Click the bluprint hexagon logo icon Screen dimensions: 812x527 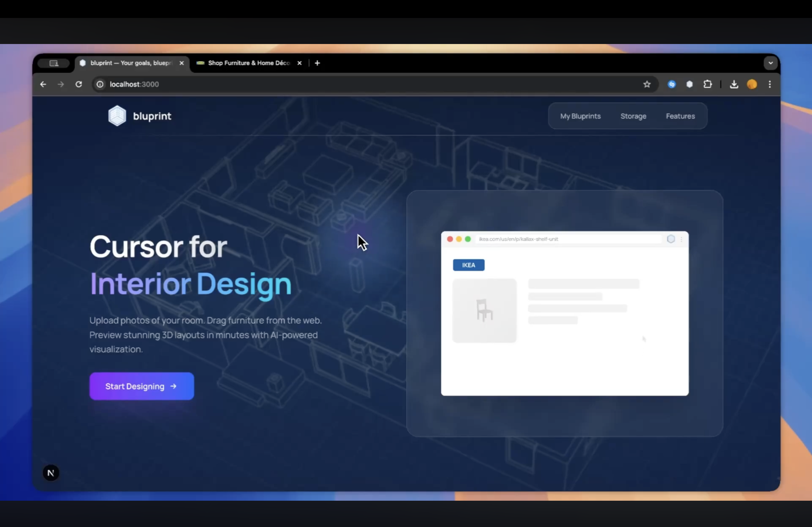pos(117,116)
